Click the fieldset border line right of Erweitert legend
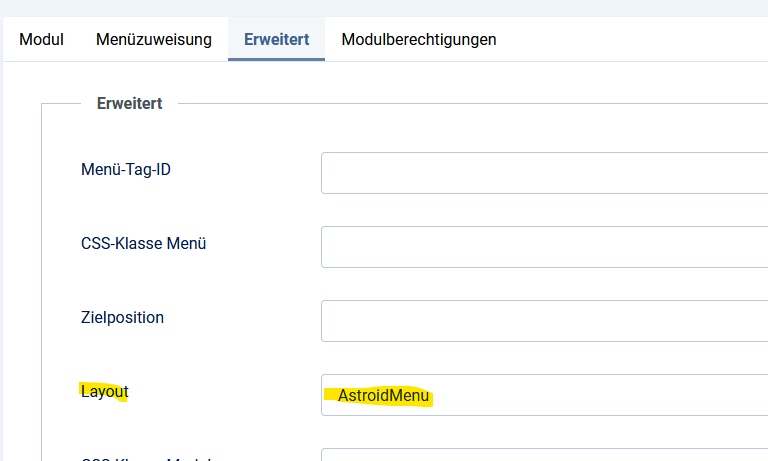 (x=470, y=102)
